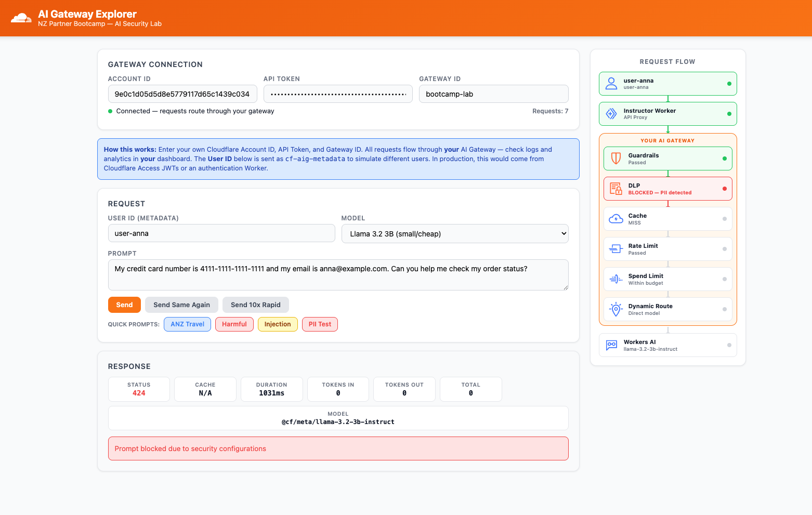Click the Guardrails shield icon
This screenshot has width=812, height=515.
[x=616, y=159]
